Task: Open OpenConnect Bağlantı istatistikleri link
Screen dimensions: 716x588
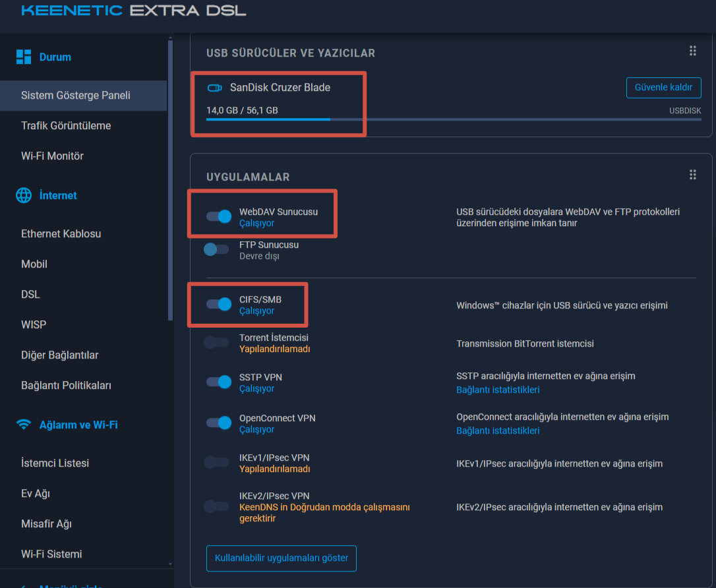Action: (498, 431)
